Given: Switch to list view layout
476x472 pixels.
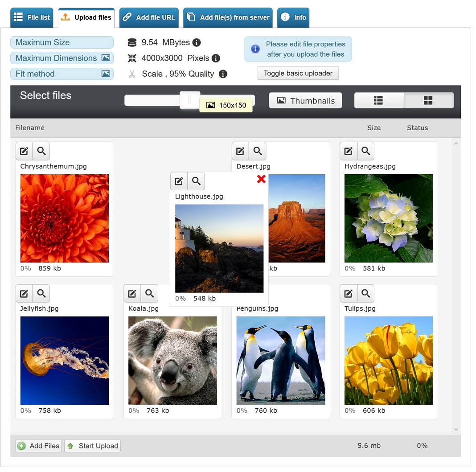Looking at the screenshot, I should pos(378,101).
